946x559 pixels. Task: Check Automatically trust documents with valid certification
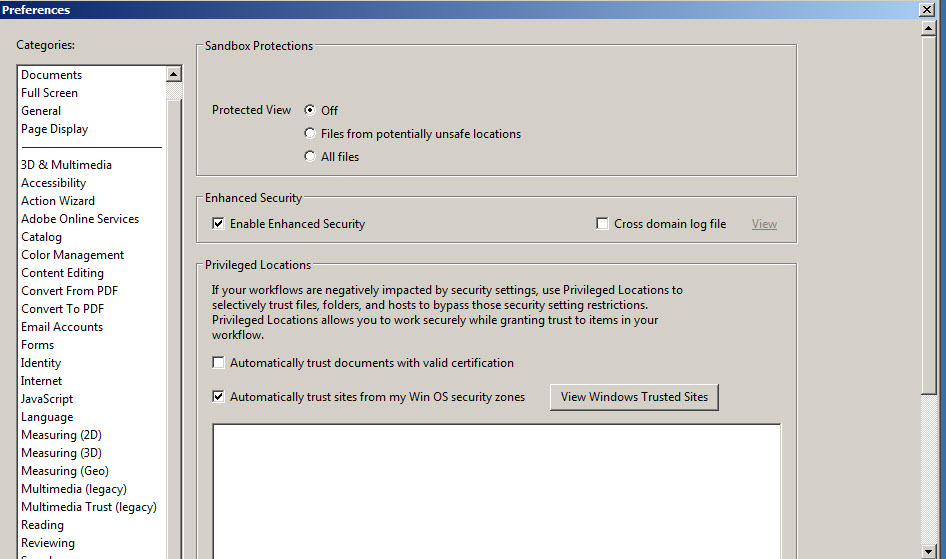(218, 362)
